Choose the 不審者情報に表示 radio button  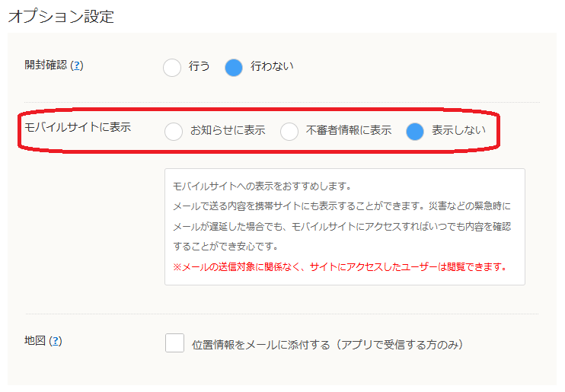tap(289, 131)
